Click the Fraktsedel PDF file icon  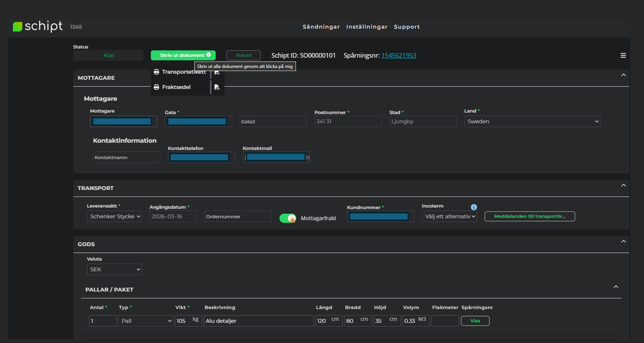(x=217, y=87)
